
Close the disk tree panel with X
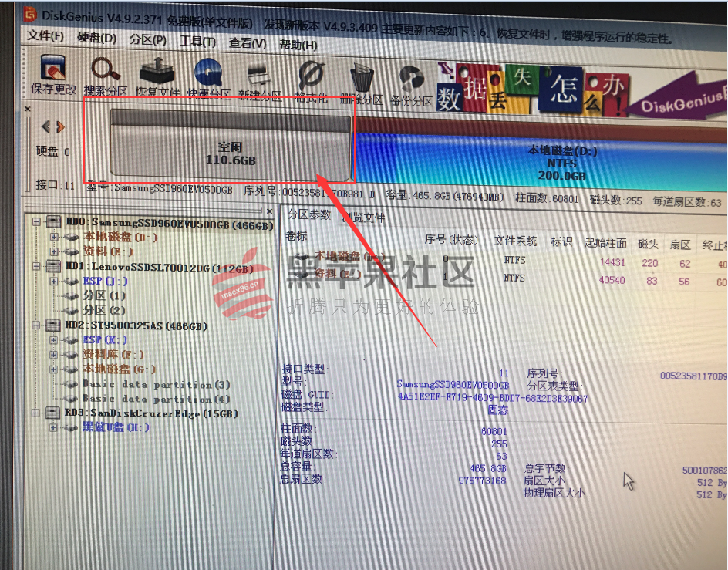tap(270, 211)
